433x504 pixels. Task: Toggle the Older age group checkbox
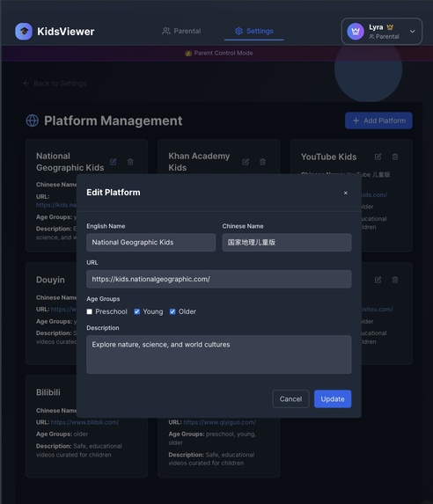click(x=172, y=311)
